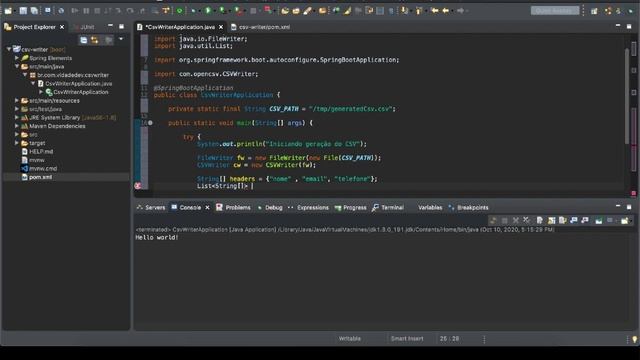Open the Debug tab
Screen dimensions: 640x360
point(270,207)
